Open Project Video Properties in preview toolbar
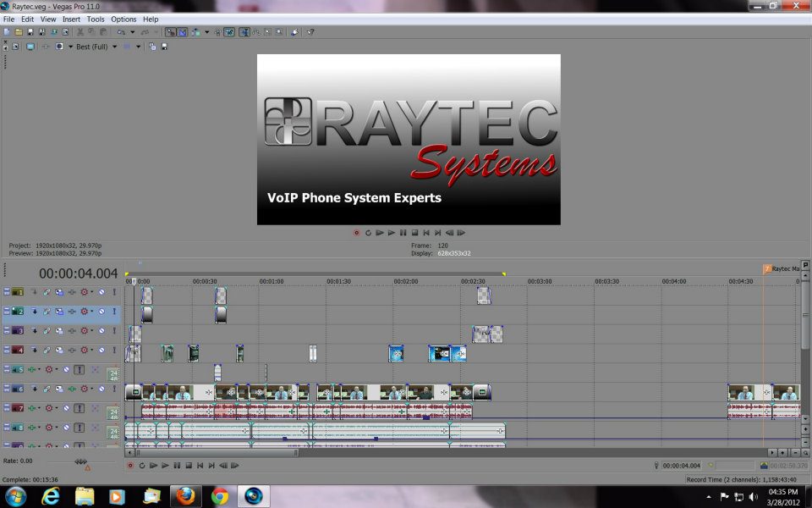This screenshot has height=508, width=812. (x=15, y=47)
